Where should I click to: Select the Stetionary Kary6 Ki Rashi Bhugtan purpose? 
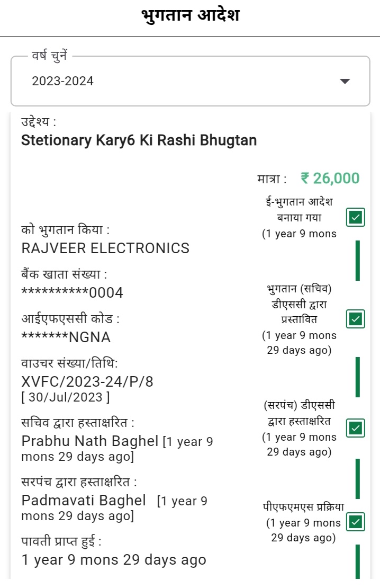coord(139,140)
